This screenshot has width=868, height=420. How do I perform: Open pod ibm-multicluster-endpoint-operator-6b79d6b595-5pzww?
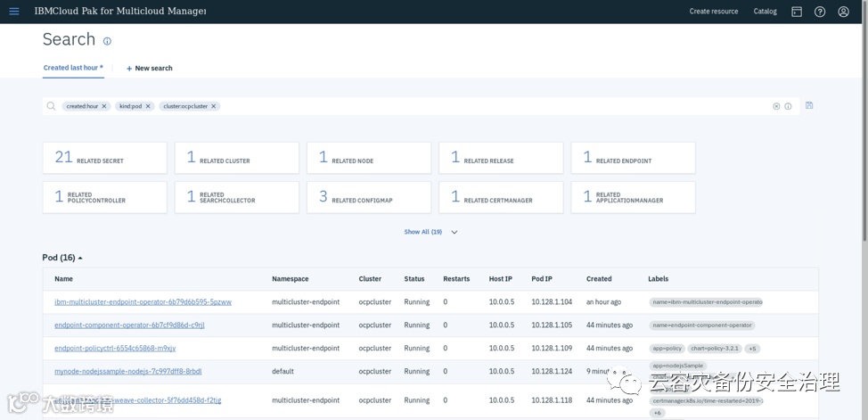[143, 302]
